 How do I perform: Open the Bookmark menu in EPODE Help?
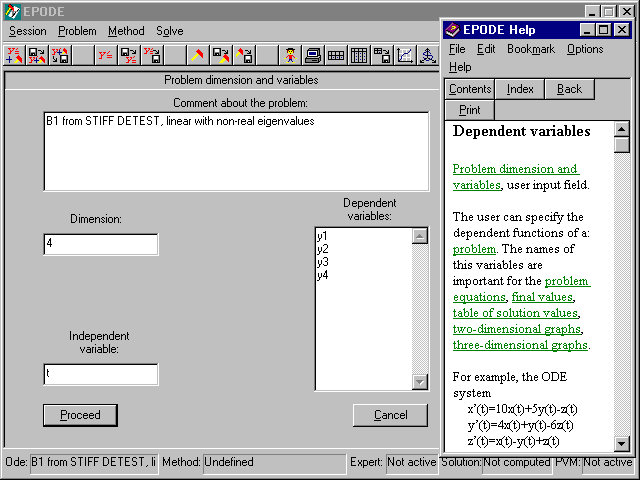531,49
